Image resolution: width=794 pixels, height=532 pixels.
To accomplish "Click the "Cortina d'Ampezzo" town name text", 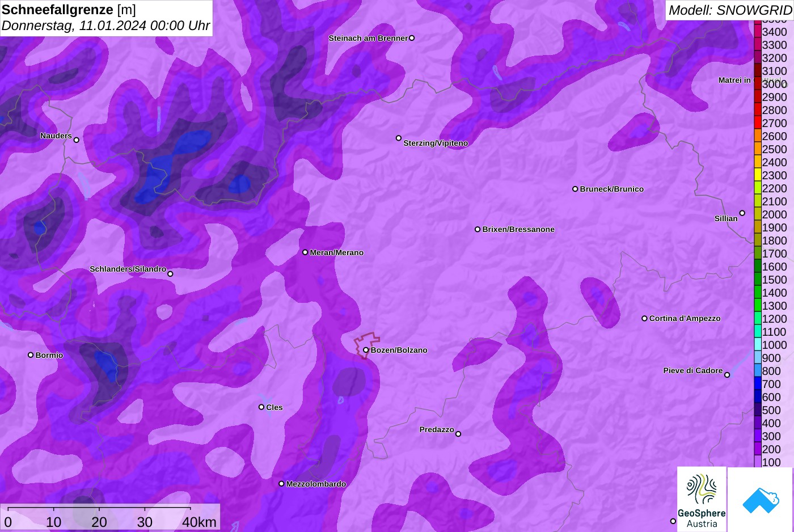I will 685,318.
